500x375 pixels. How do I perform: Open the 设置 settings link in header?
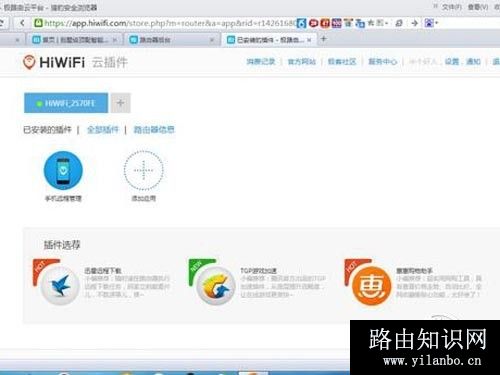[452, 62]
